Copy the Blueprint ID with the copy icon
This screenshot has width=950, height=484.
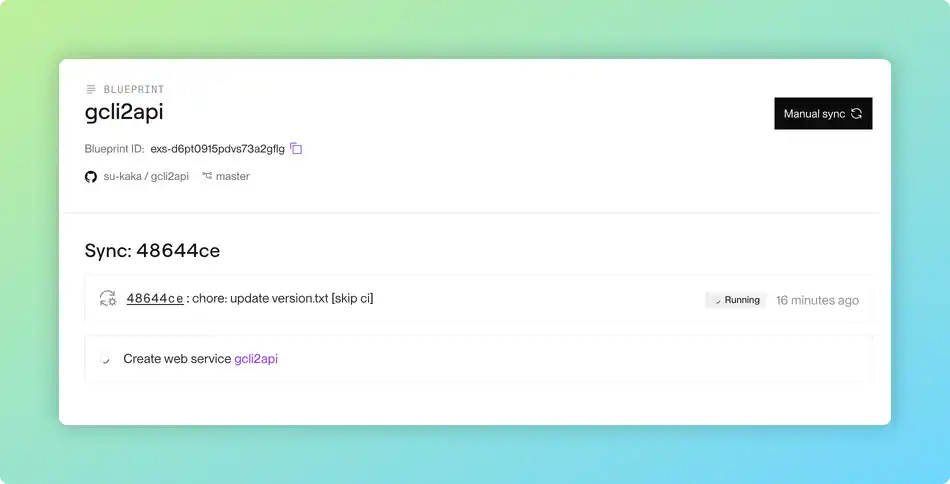pyautogui.click(x=296, y=148)
